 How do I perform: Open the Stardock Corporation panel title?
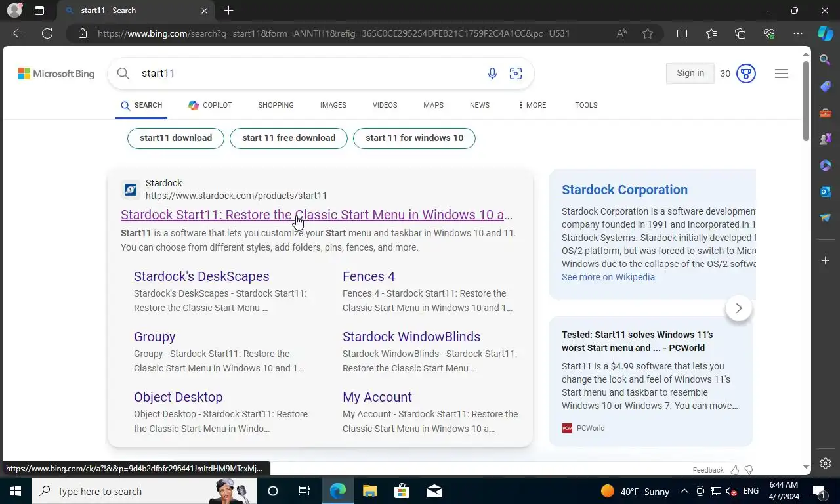(x=625, y=190)
